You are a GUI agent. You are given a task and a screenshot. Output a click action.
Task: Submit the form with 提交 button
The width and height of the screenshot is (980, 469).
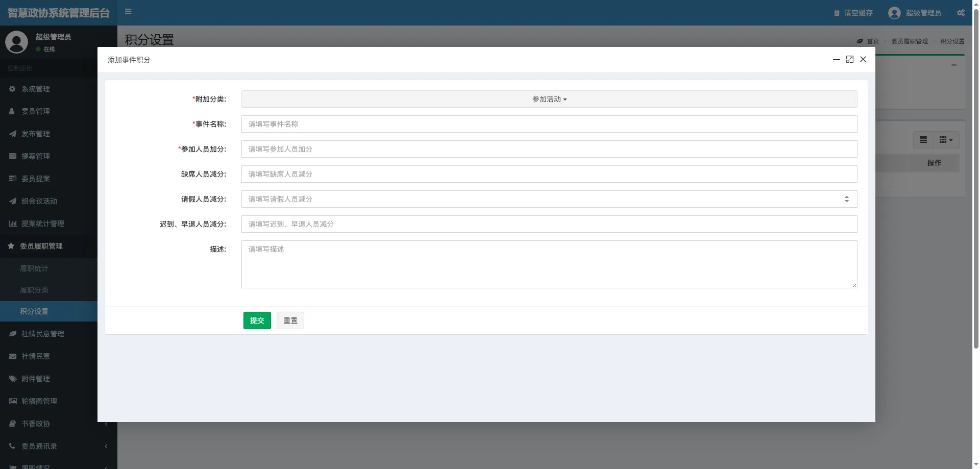(257, 320)
